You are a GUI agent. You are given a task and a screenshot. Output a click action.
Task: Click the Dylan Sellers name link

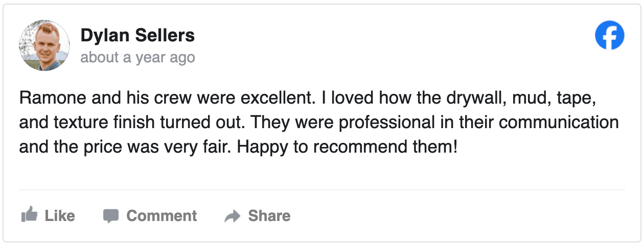pyautogui.click(x=137, y=36)
